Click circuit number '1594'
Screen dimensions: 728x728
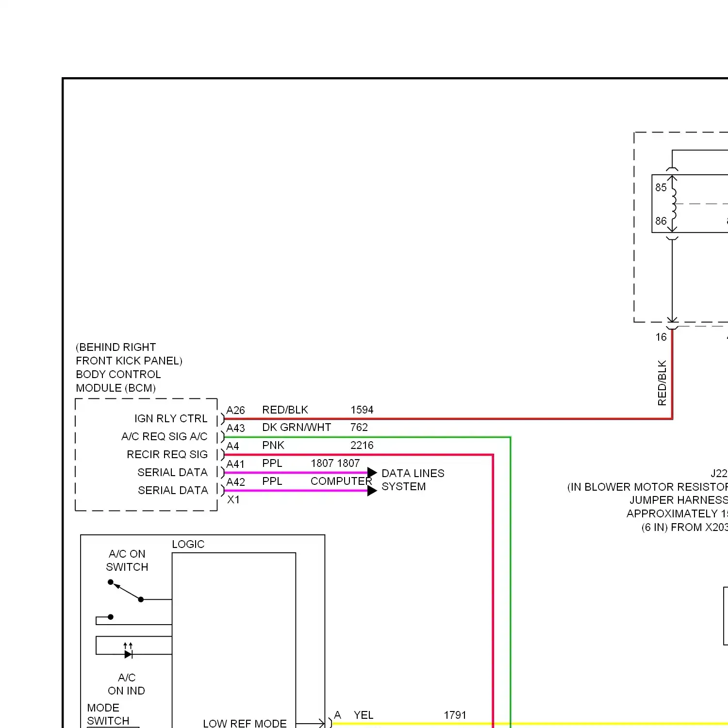coord(362,410)
